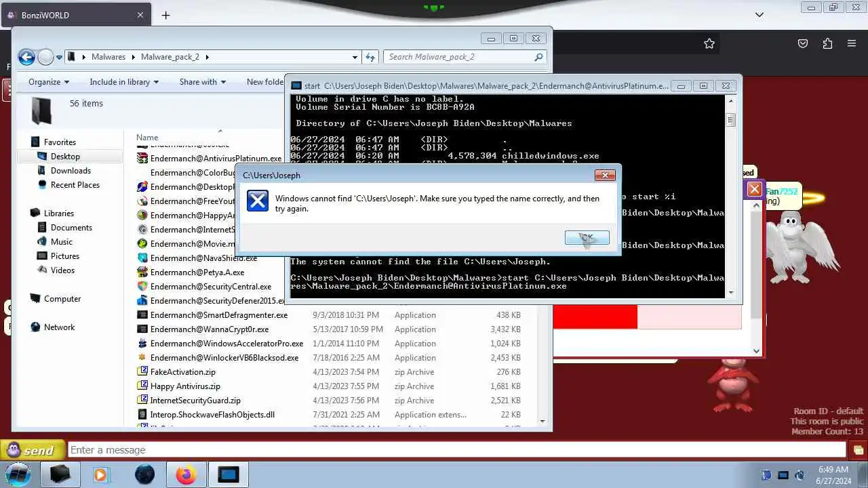Click the Explorer Back arrow button

click(26, 57)
